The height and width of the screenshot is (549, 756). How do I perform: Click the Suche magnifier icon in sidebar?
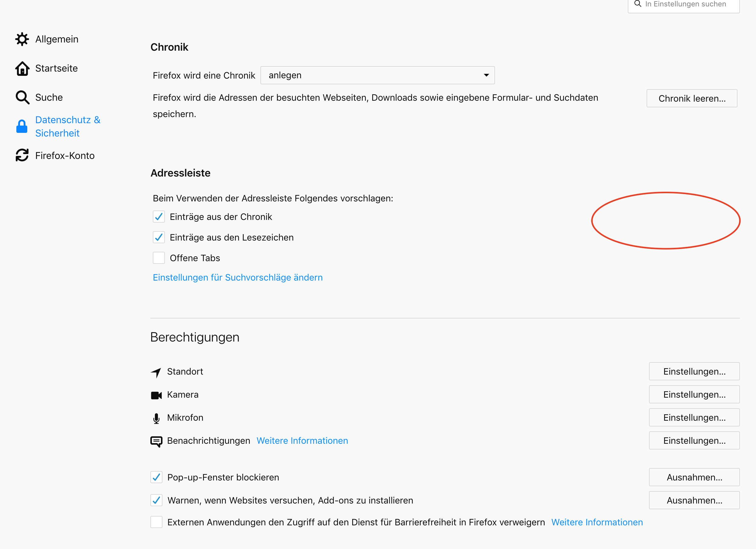click(x=22, y=97)
